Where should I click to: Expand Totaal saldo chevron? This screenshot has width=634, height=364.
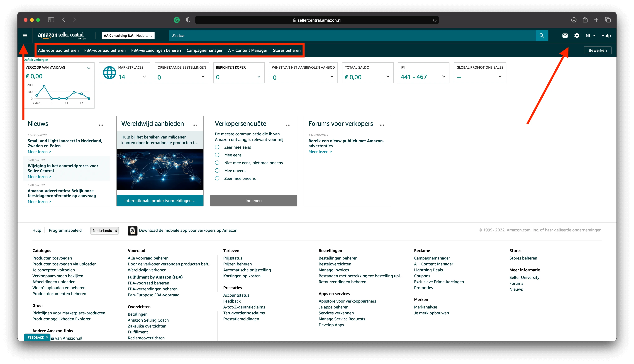[388, 77]
